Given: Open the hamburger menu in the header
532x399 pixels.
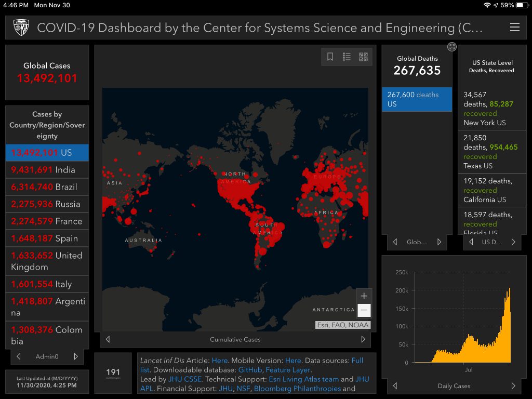Looking at the screenshot, I should tap(514, 28).
